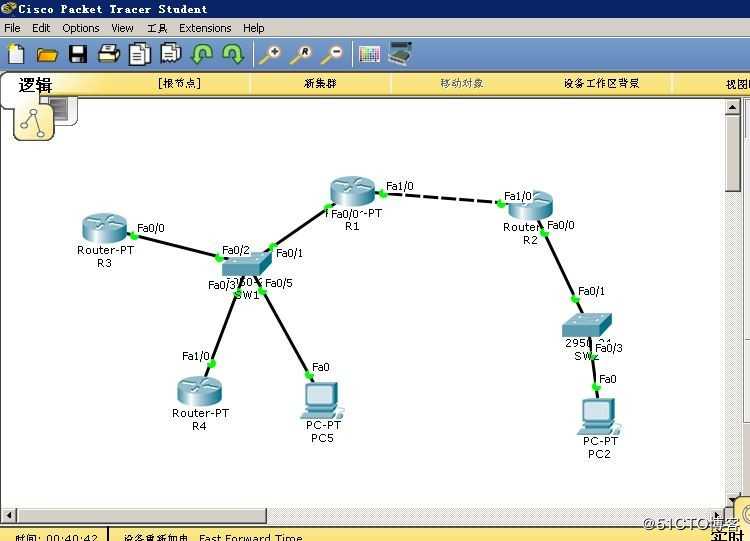This screenshot has width=750, height=541.
Task: Open the Edit menu
Action: [41, 28]
